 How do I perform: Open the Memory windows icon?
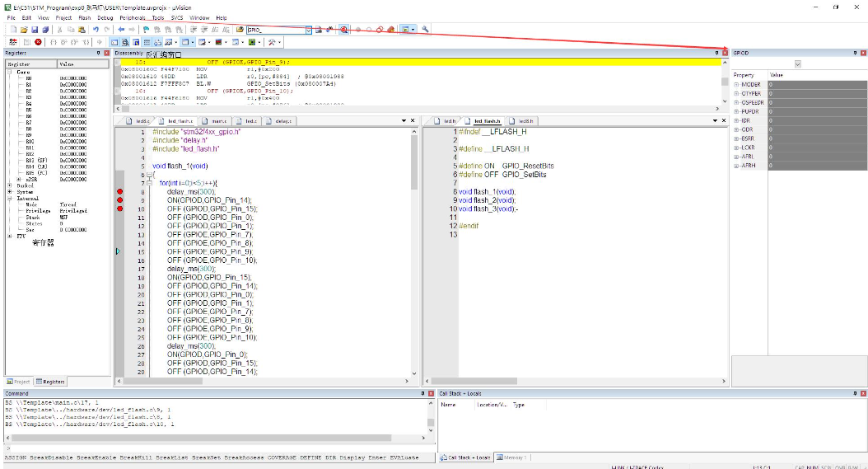(x=185, y=42)
